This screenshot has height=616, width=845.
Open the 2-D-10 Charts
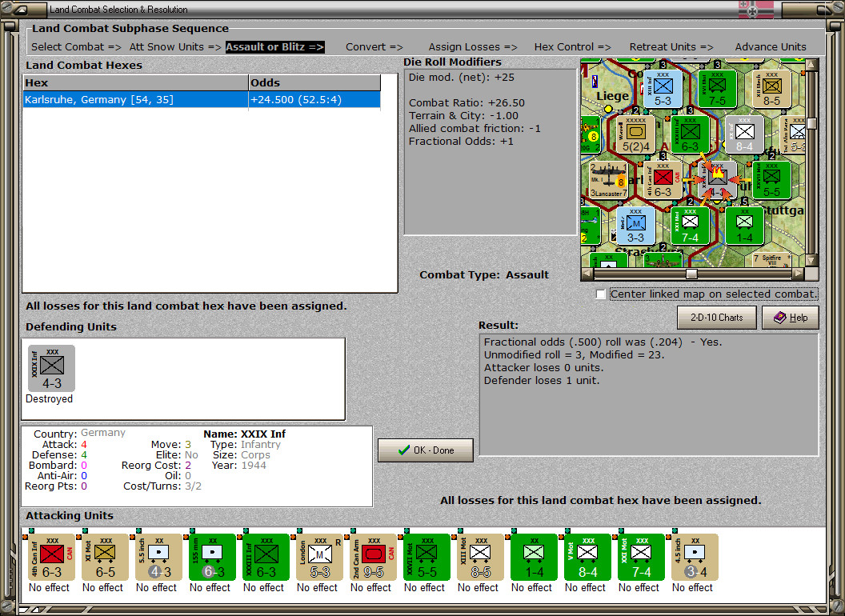pos(717,318)
